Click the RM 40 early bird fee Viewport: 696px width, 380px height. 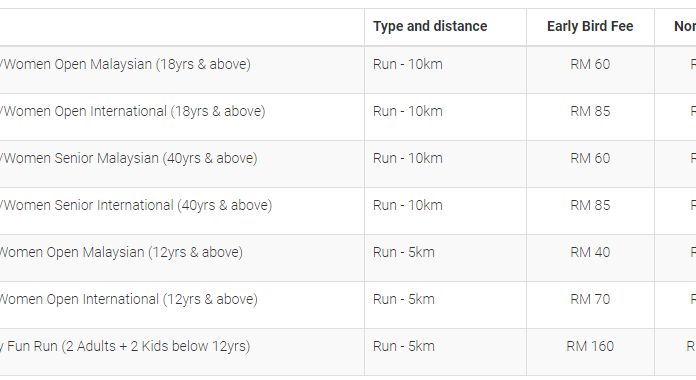[590, 253]
